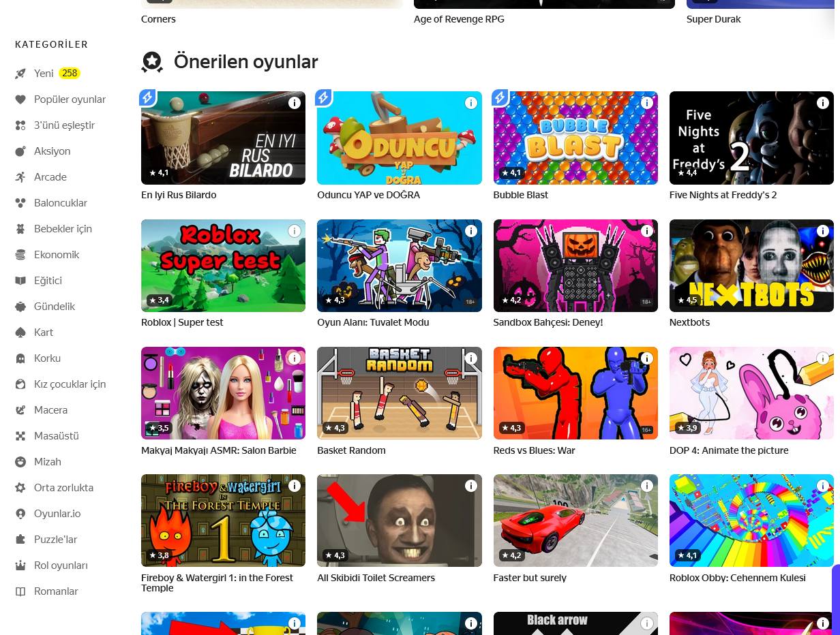Open info icon on Nextbots card
This screenshot has height=635, width=840.
(823, 231)
